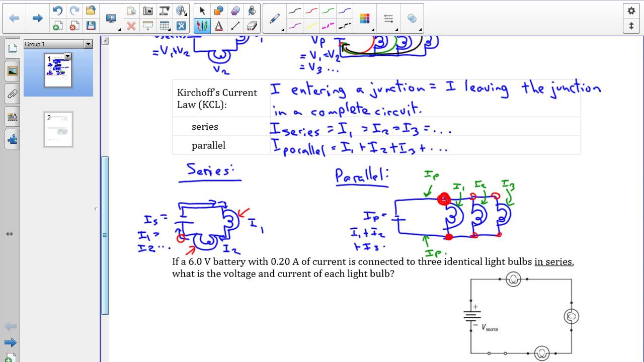The height and width of the screenshot is (362, 644).
Task: Select the Text tool
Action: 219,26
